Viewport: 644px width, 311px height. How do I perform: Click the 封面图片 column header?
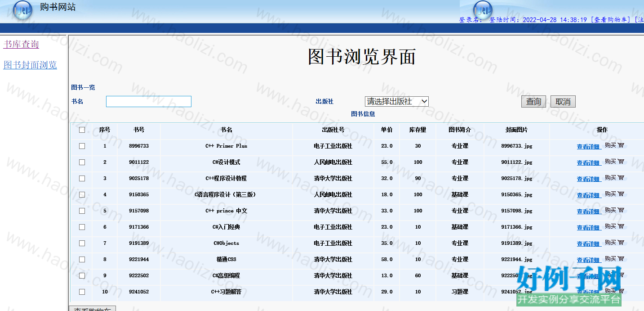click(516, 130)
